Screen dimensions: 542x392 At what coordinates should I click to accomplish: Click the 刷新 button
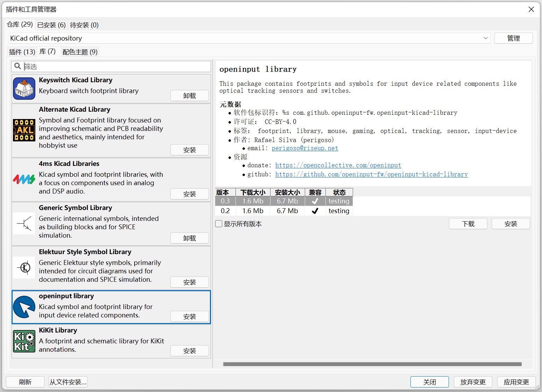pos(25,382)
